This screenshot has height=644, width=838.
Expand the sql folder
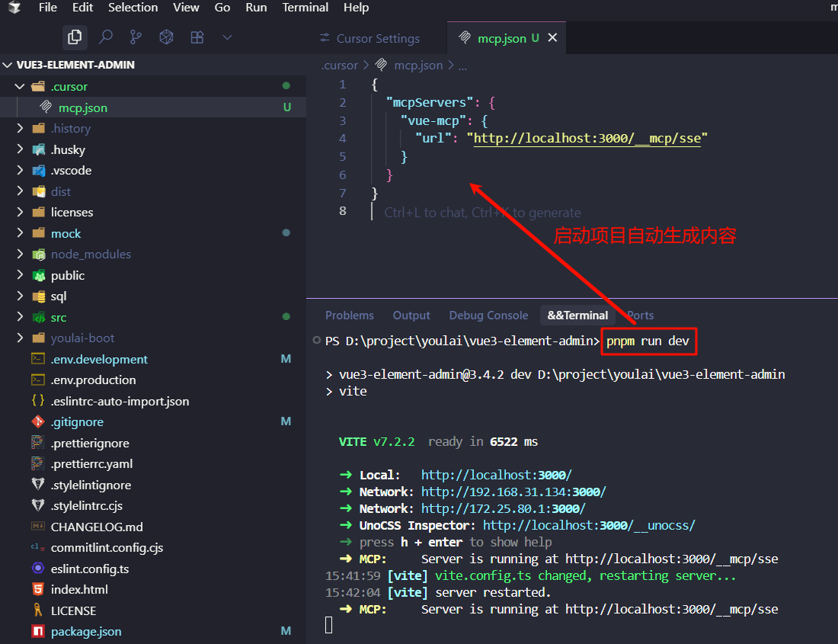(x=21, y=296)
